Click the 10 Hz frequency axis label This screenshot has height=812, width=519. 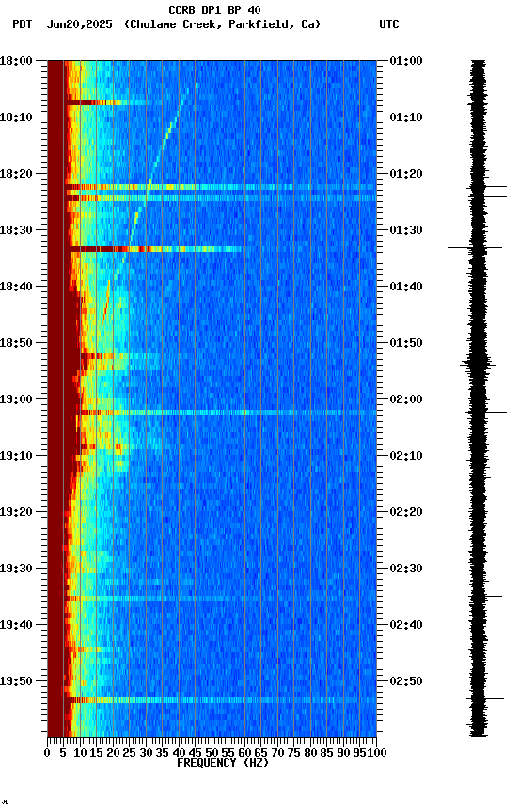[x=80, y=753]
